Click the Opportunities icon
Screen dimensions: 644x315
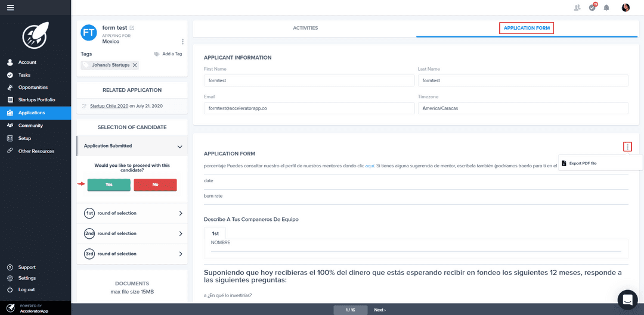10,88
